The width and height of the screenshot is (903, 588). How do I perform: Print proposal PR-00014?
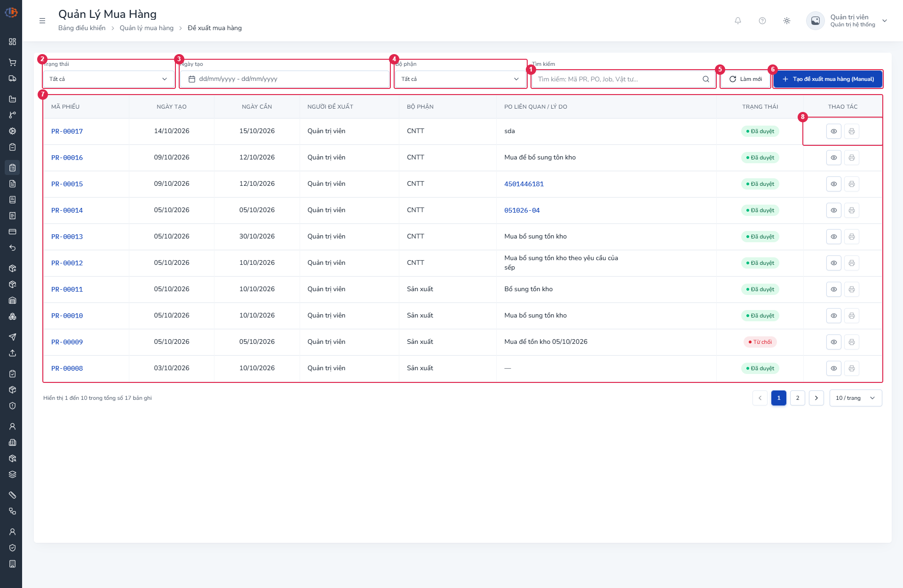[x=852, y=210]
